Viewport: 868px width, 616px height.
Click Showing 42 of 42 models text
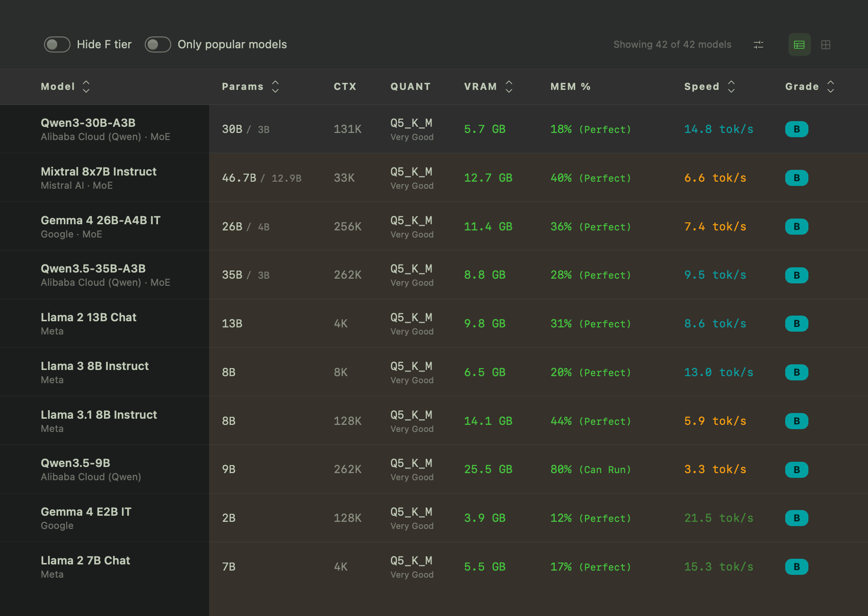(x=672, y=44)
